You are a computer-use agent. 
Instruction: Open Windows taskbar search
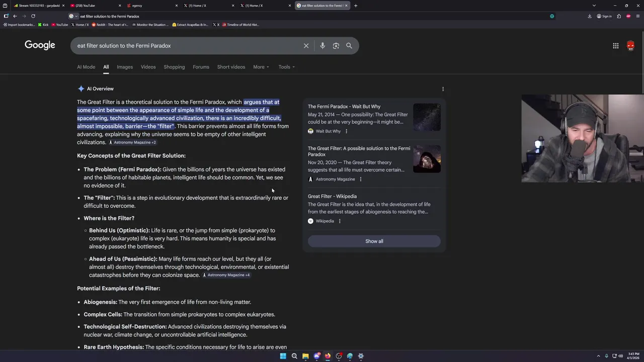294,356
